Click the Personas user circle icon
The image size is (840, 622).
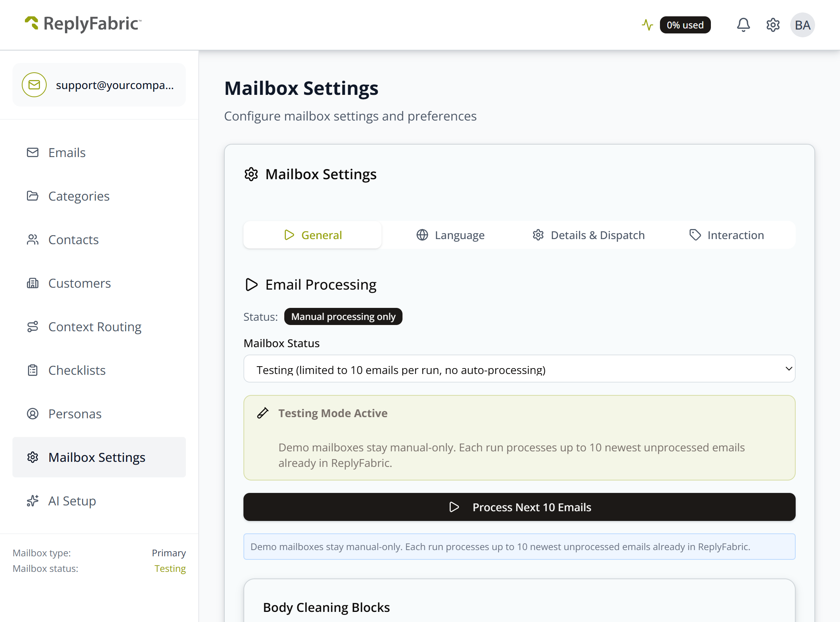(33, 414)
